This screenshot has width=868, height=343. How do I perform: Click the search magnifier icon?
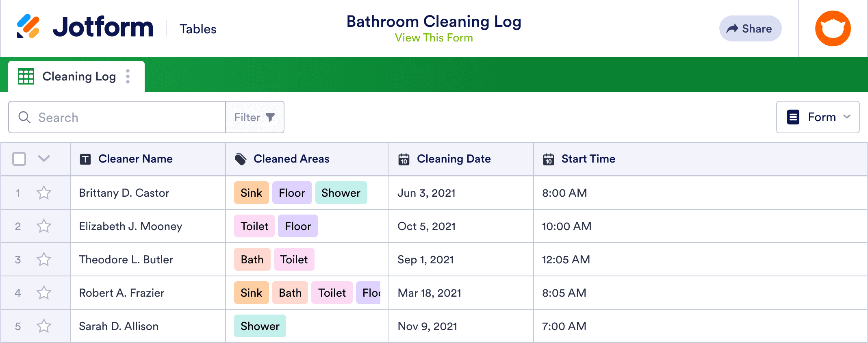click(24, 117)
